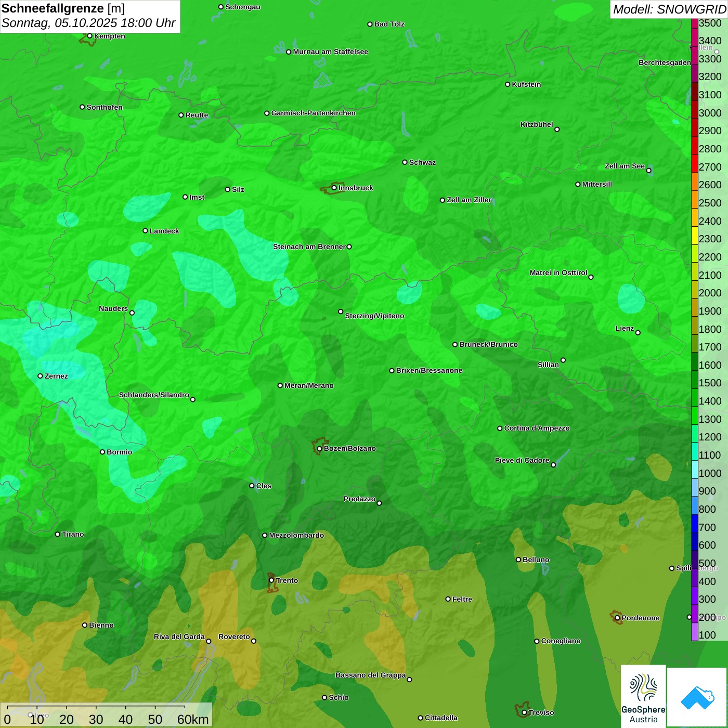Select the Riva del Garda label
The width and height of the screenshot is (728, 728).
pos(179,636)
